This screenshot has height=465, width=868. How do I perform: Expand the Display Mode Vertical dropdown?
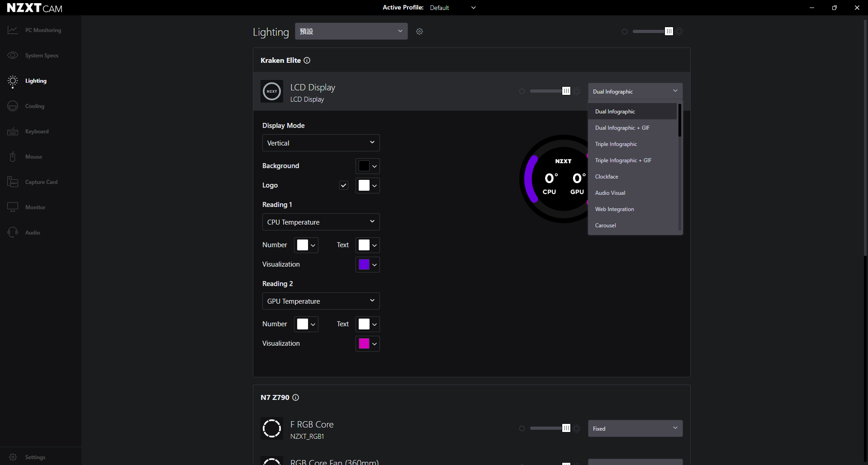pos(321,143)
